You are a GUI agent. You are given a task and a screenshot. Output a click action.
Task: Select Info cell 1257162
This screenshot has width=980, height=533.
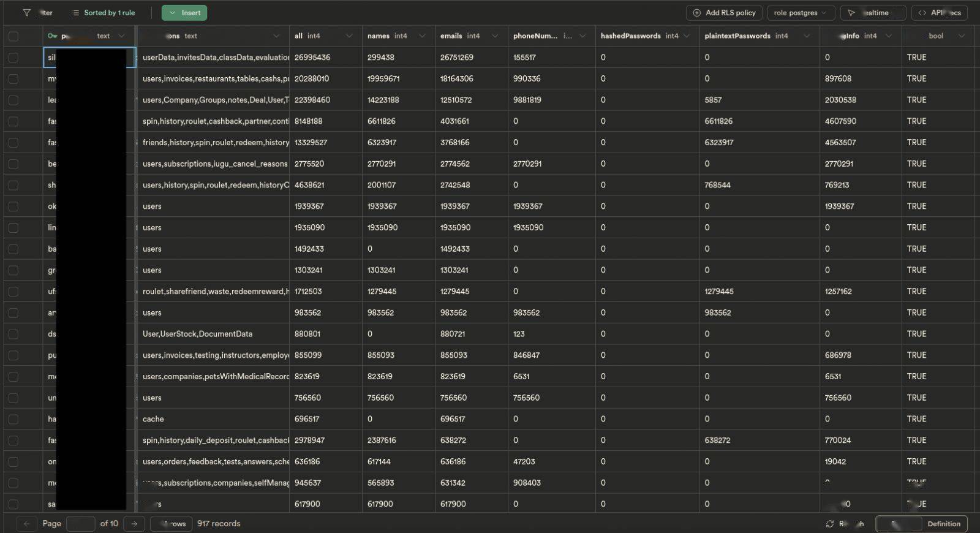861,292
